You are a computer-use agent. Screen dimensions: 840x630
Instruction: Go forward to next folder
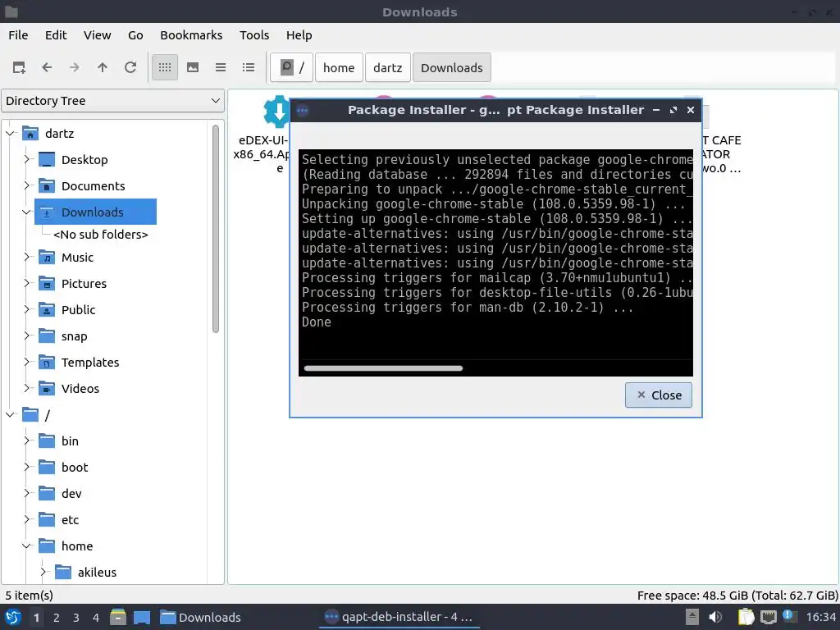75,67
